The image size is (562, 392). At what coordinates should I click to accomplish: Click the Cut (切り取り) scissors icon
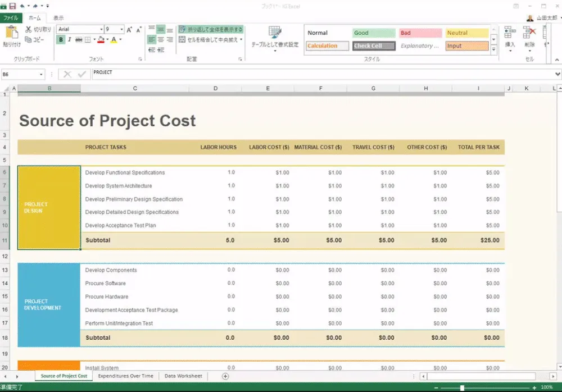[x=28, y=29]
